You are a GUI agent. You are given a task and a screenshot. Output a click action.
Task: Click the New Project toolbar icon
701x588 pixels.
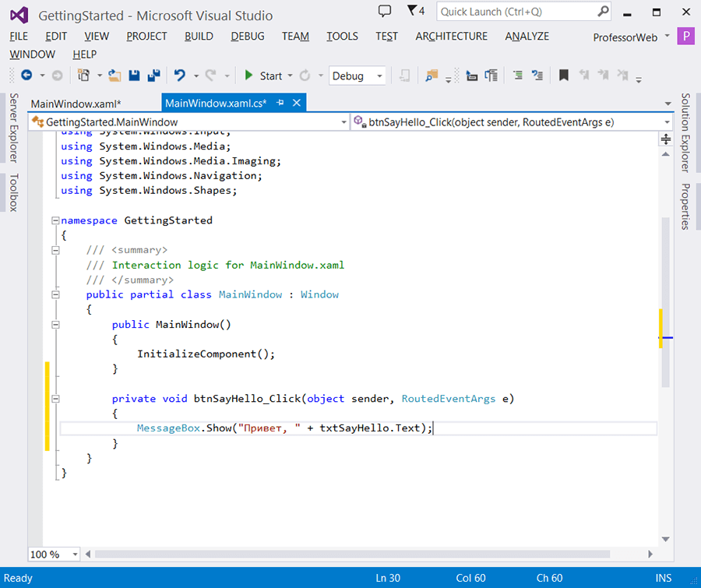pos(83,75)
